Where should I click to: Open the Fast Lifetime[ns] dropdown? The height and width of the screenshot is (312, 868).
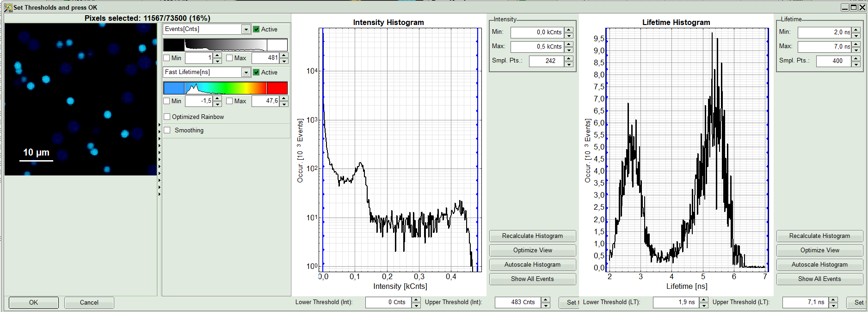pyautogui.click(x=246, y=72)
